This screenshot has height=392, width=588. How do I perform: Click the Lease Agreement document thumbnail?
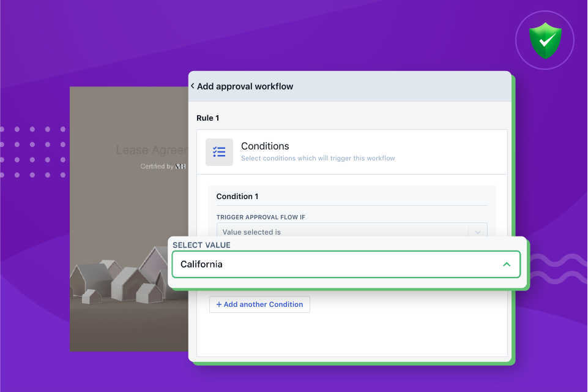click(129, 219)
